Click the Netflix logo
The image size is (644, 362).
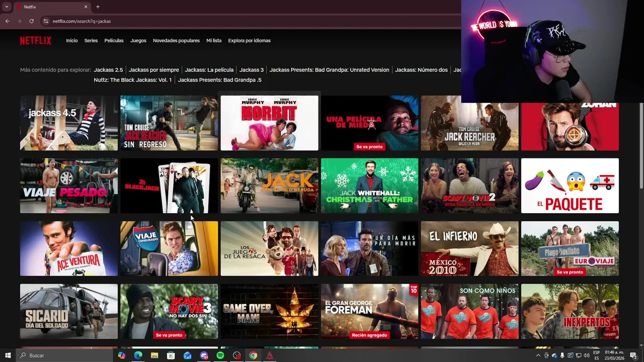35,41
